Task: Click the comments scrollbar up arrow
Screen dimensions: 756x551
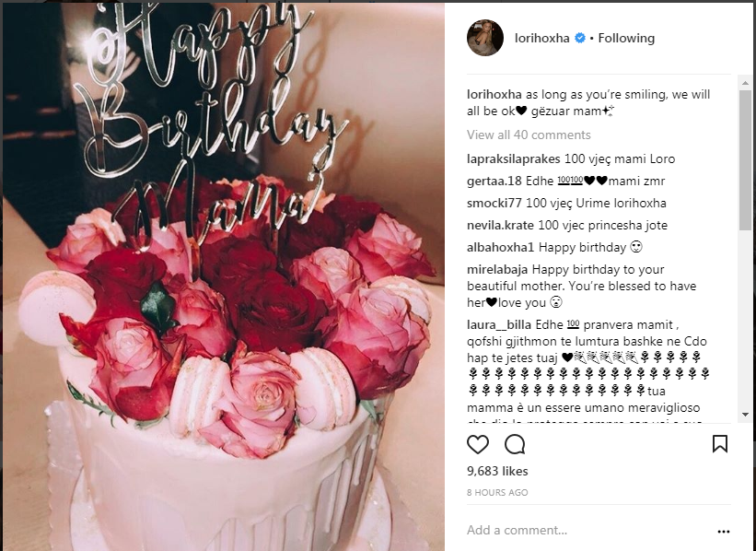Action: coord(745,83)
